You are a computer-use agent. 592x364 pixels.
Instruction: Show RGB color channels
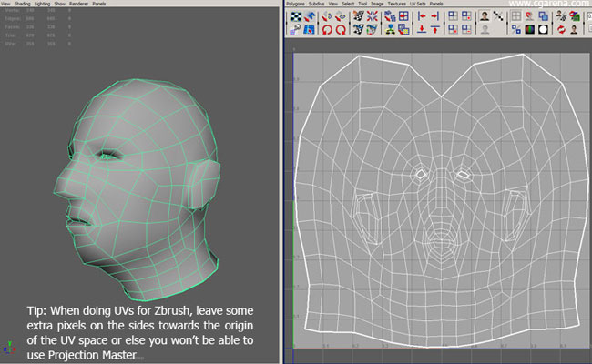(x=530, y=29)
